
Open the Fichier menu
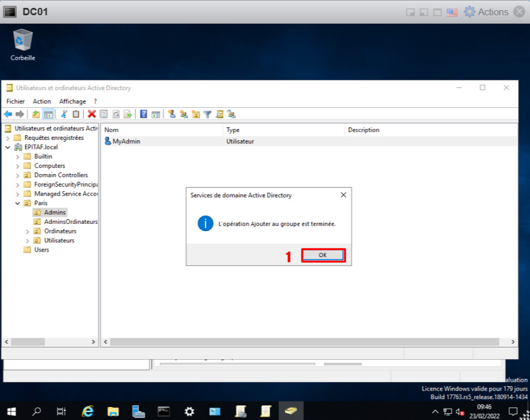tap(15, 101)
